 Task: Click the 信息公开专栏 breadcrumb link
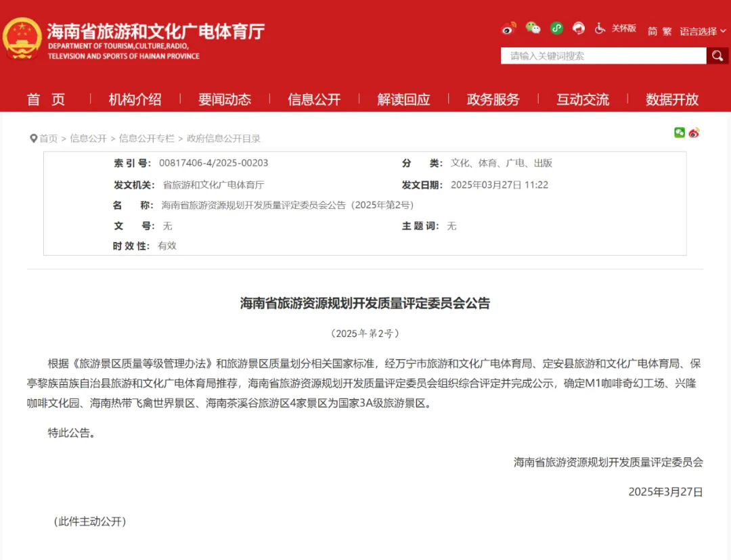coord(146,138)
